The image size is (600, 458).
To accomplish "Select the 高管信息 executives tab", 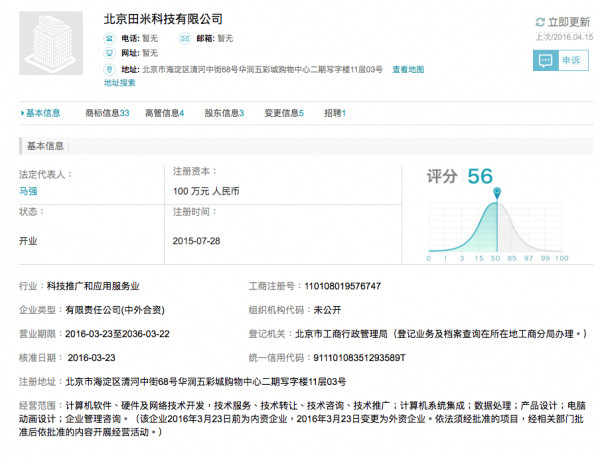I will tap(164, 114).
